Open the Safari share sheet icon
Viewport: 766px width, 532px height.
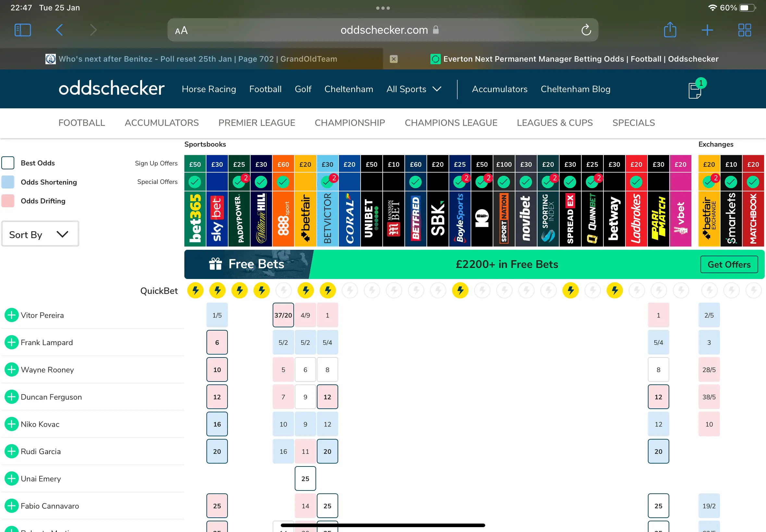pyautogui.click(x=670, y=30)
